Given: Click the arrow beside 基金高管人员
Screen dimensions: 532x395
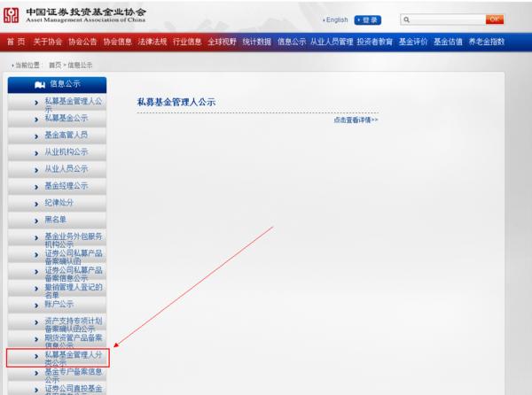Looking at the screenshot, I should [x=36, y=136].
